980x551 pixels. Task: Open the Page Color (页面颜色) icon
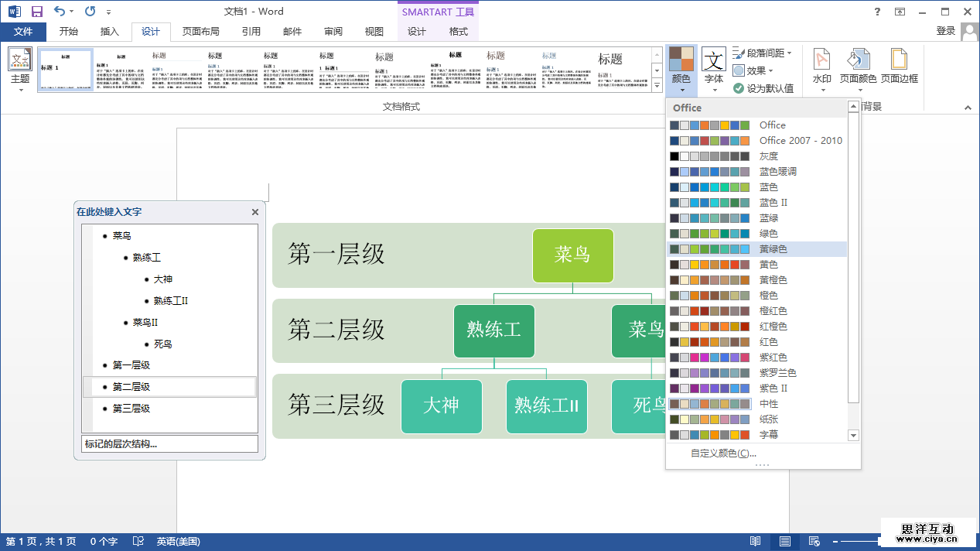coord(858,66)
